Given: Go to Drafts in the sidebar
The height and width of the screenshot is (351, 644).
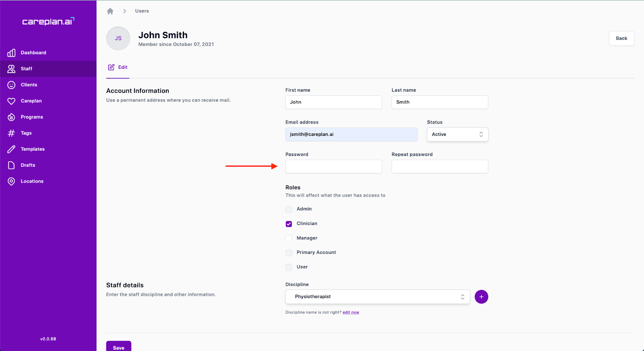Looking at the screenshot, I should (28, 165).
